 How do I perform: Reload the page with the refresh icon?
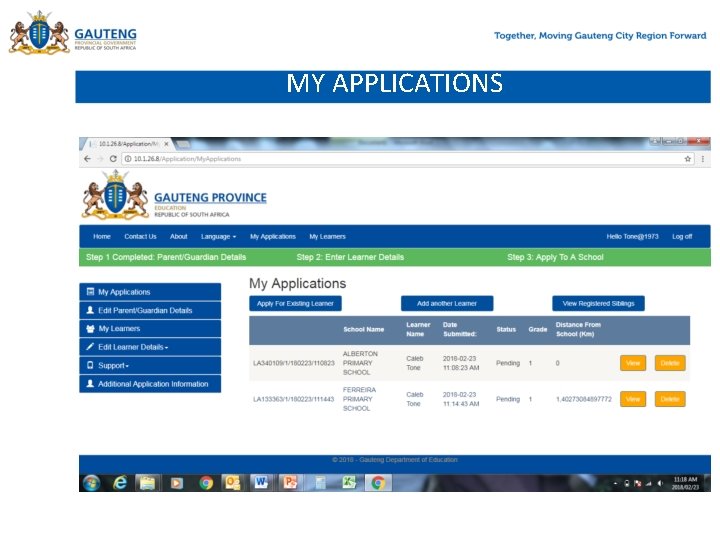[x=113, y=159]
